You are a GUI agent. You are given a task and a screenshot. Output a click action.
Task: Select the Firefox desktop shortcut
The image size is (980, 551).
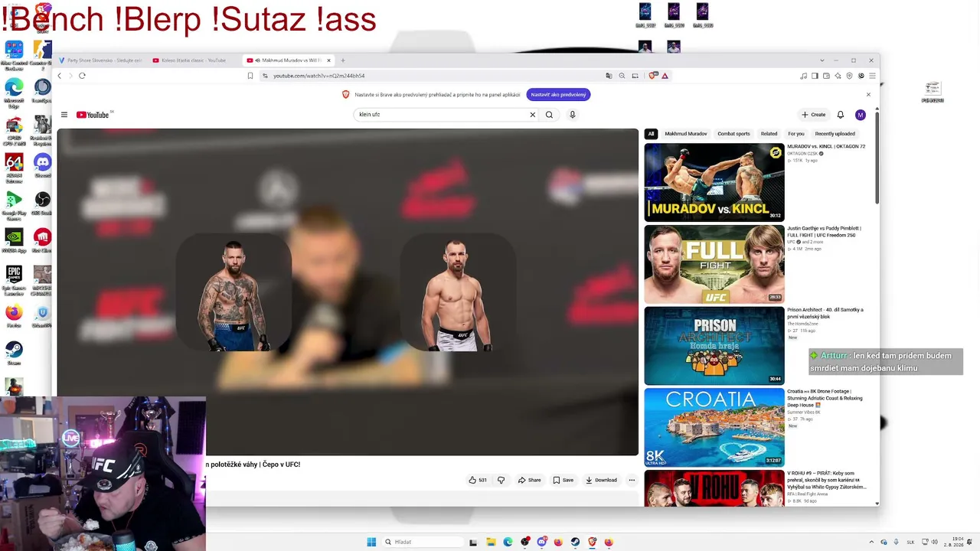click(14, 315)
